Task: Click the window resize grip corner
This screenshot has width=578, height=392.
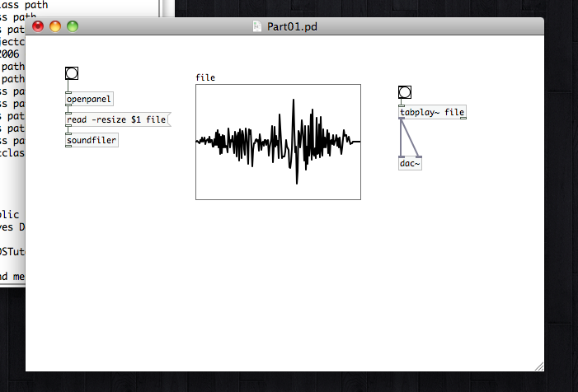Action: [538, 365]
